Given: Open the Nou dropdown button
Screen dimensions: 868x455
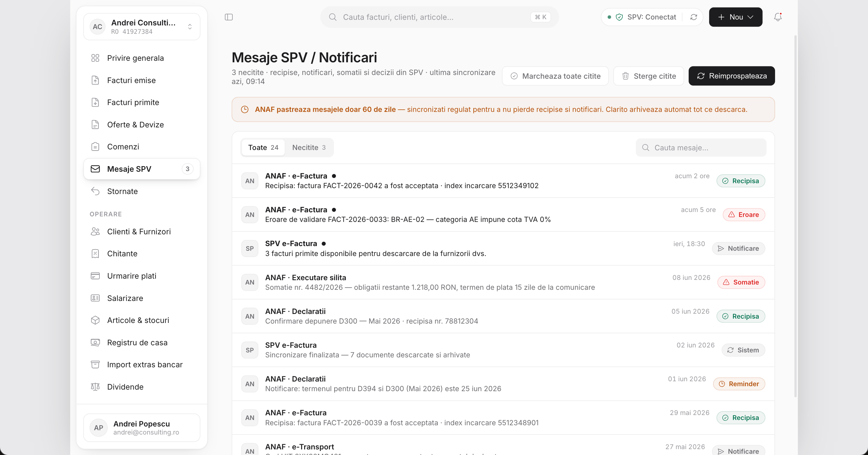Looking at the screenshot, I should pyautogui.click(x=735, y=17).
